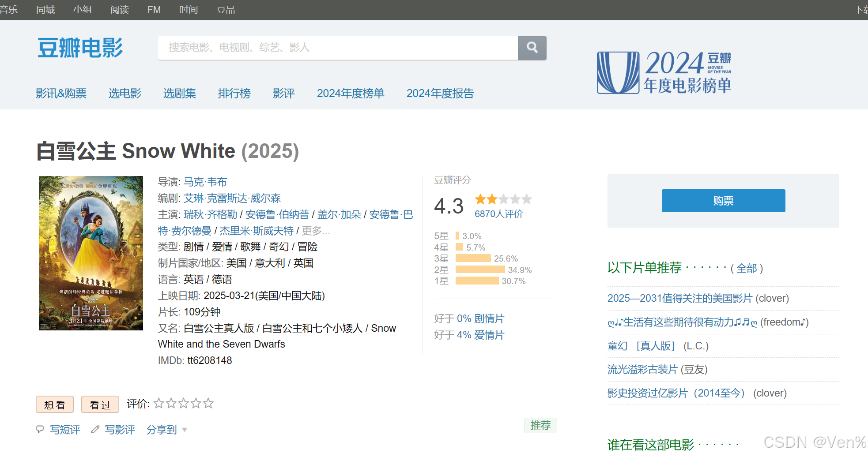Click the blue 购票 button
This screenshot has height=457, width=868.
click(723, 201)
